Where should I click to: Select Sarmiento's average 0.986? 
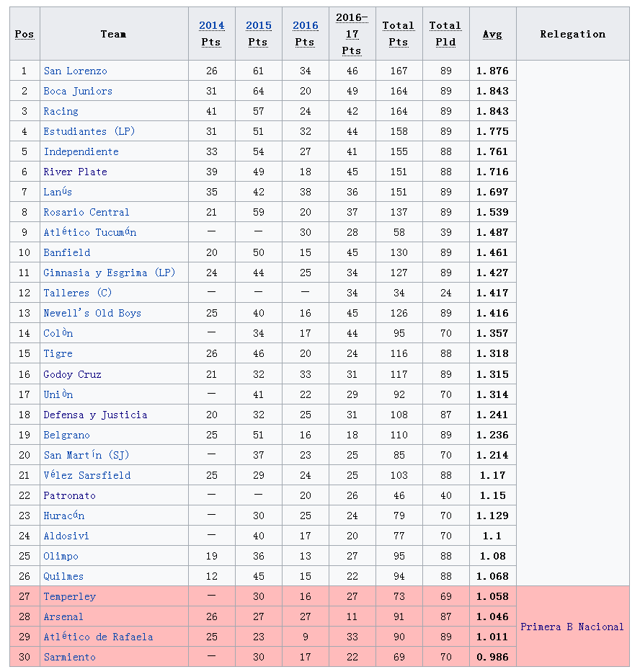coord(492,657)
